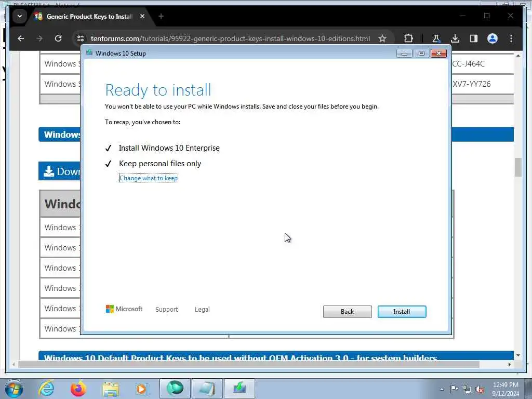Click the vertical scrollbar thumb of the page
Viewport: 532px width, 399px height.
(x=518, y=167)
